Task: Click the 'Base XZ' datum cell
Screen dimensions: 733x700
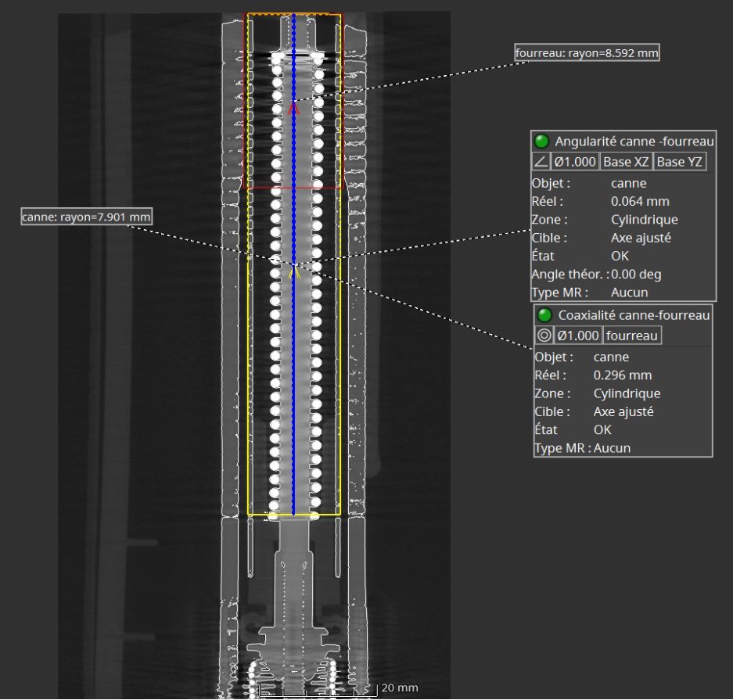Action: tap(626, 162)
